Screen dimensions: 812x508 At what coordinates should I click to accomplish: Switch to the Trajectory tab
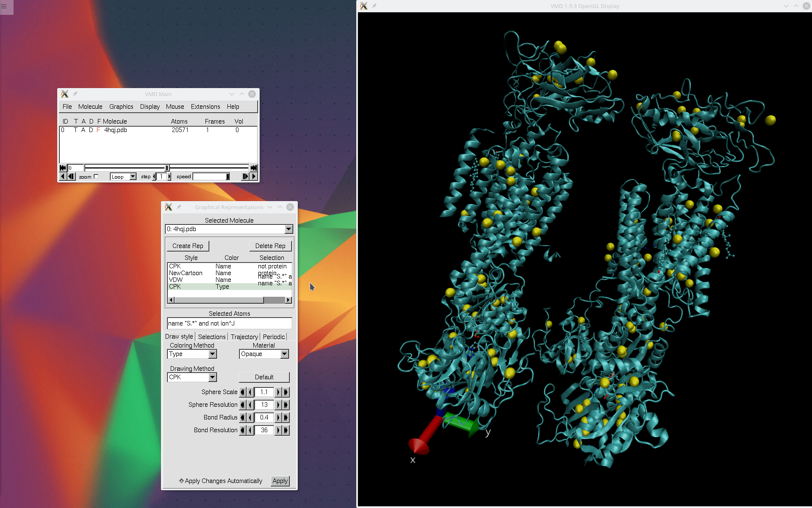point(244,337)
